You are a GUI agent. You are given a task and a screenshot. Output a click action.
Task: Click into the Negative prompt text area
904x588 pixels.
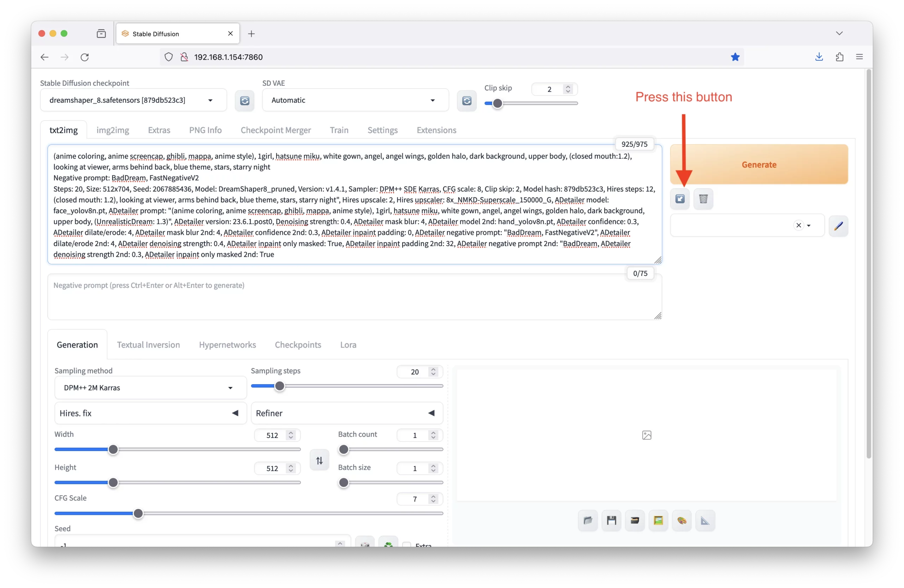click(x=355, y=297)
